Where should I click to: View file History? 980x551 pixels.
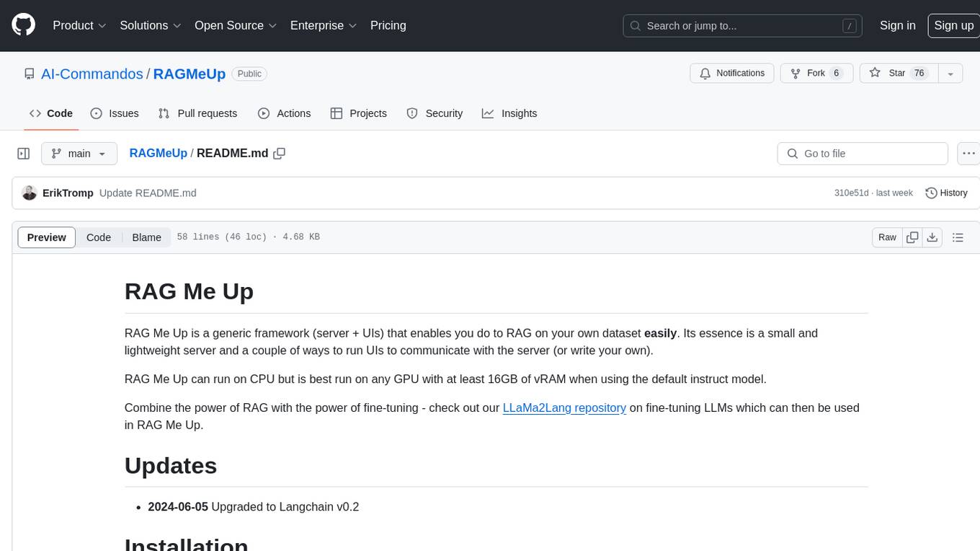tap(946, 193)
